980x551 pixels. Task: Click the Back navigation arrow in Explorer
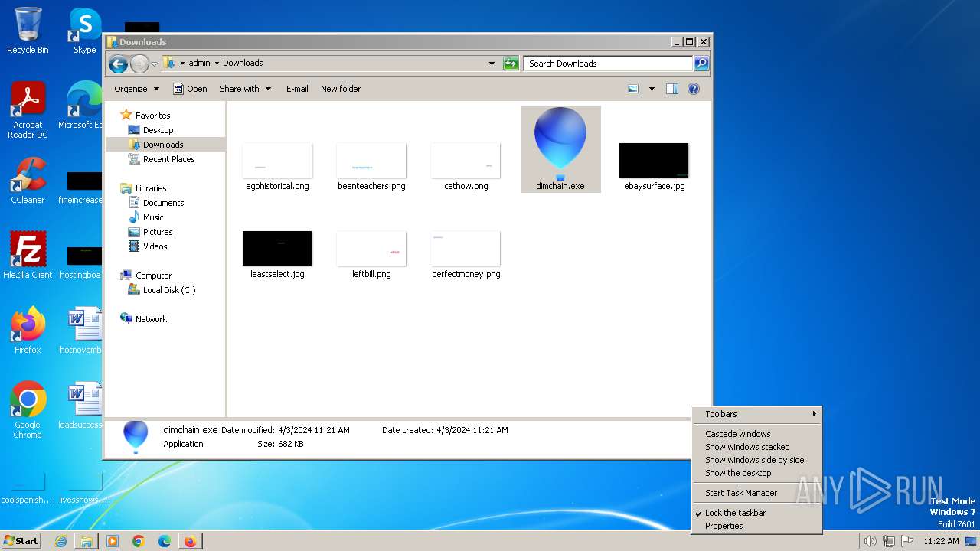tap(118, 64)
